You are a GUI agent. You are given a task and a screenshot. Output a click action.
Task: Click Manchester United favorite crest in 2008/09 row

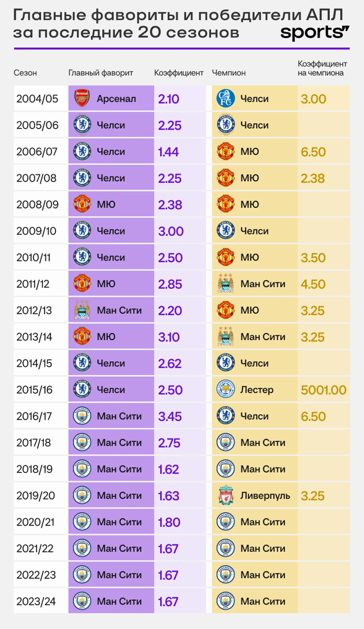click(82, 204)
